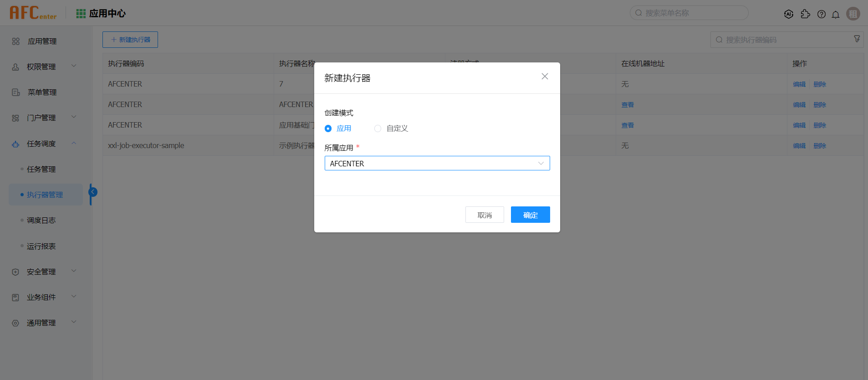This screenshot has width=868, height=380.
Task: Open the 所属应用 dropdown
Action: coord(437,163)
